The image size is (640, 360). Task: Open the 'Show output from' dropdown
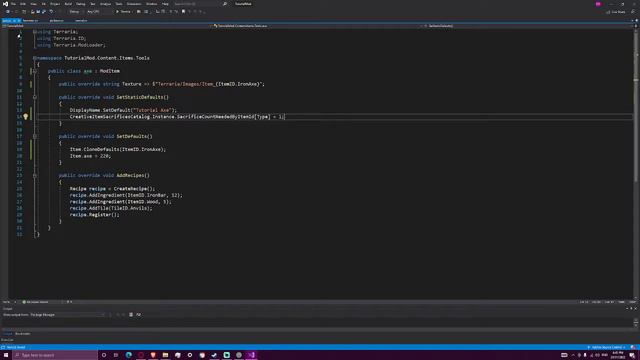(67, 315)
